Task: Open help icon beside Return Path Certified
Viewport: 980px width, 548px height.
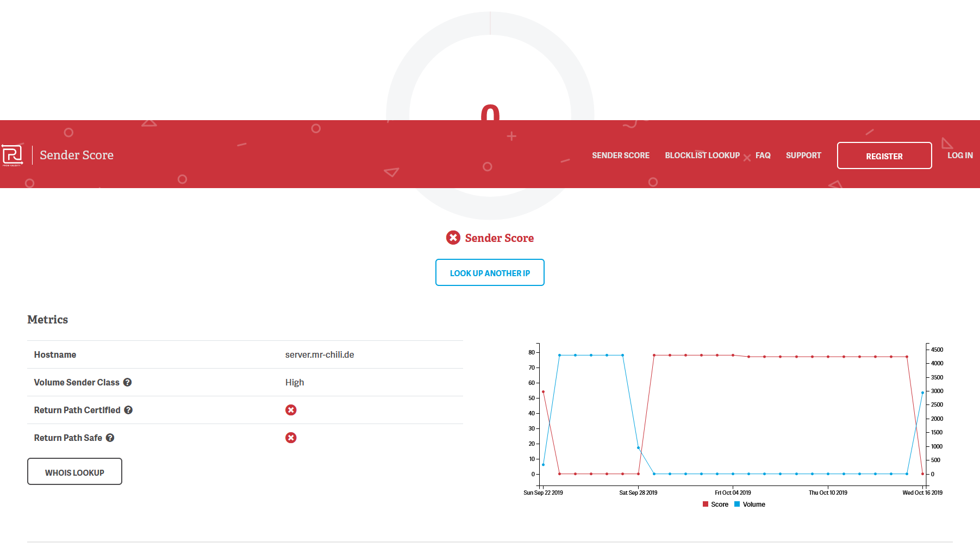Action: 128,410
